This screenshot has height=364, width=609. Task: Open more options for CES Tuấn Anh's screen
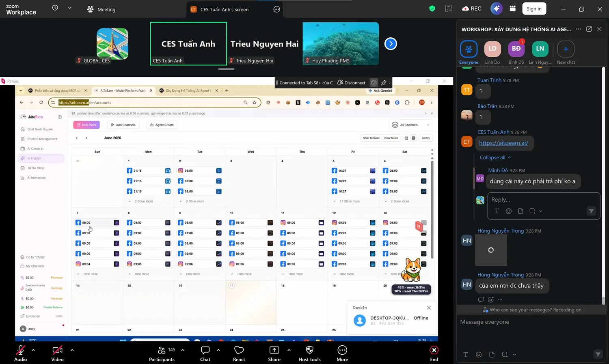point(277,9)
